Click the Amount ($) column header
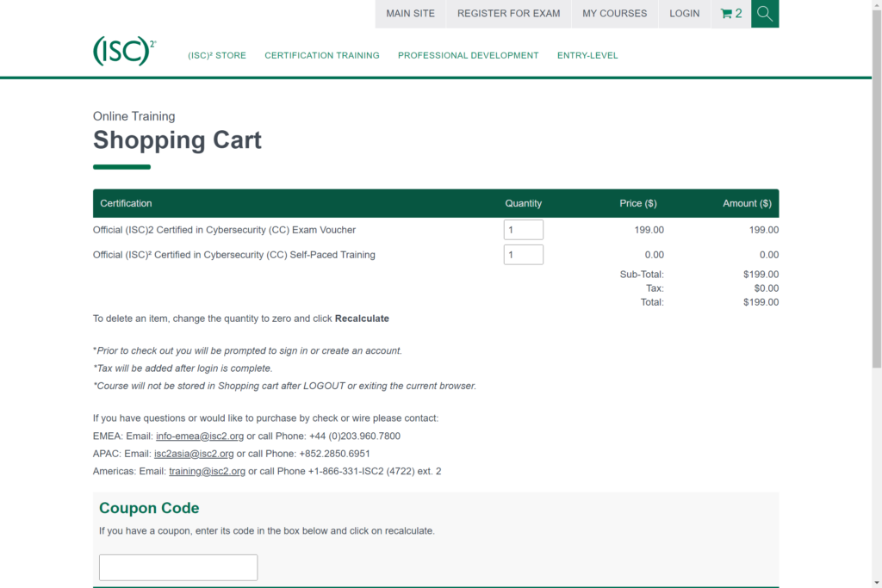The width and height of the screenshot is (882, 588). pyautogui.click(x=747, y=203)
